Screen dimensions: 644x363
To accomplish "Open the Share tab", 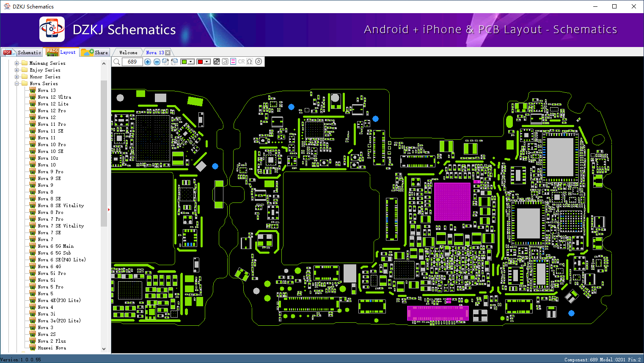I will point(95,53).
